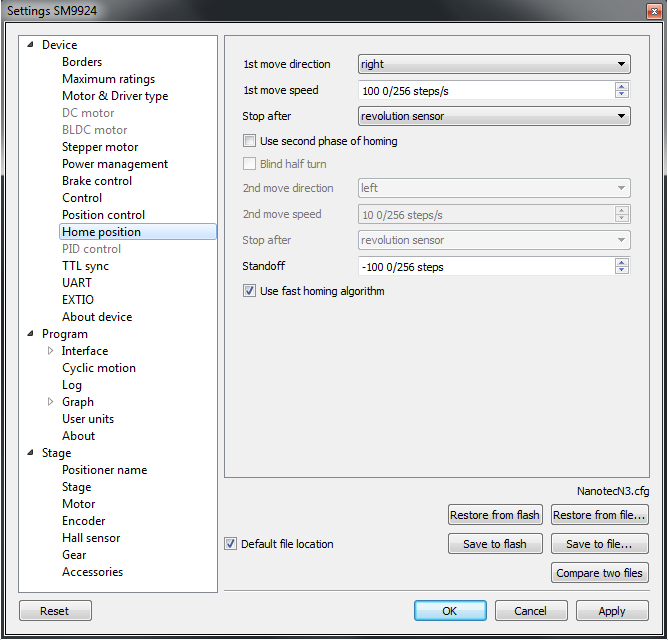Select UART in the tree
This screenshot has height=640, width=668.
(x=77, y=283)
